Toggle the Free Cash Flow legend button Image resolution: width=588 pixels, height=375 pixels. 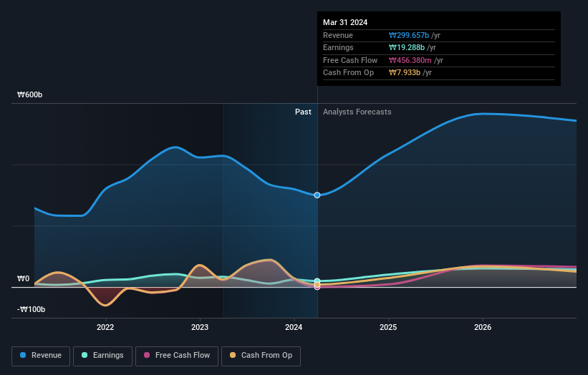coord(177,356)
